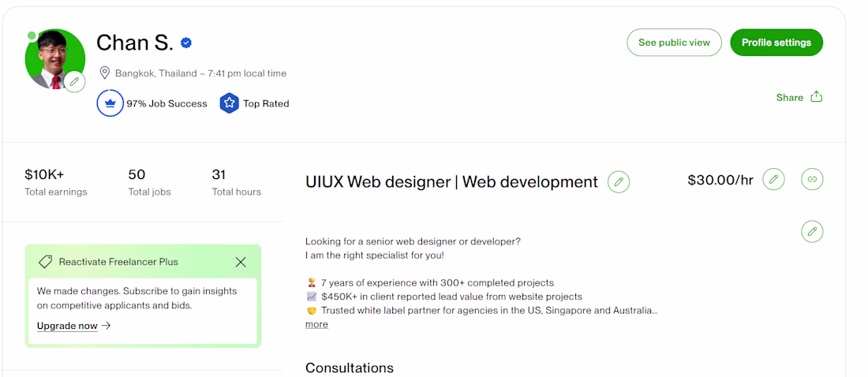Click the location pin icon
868x377 pixels.
coord(105,73)
